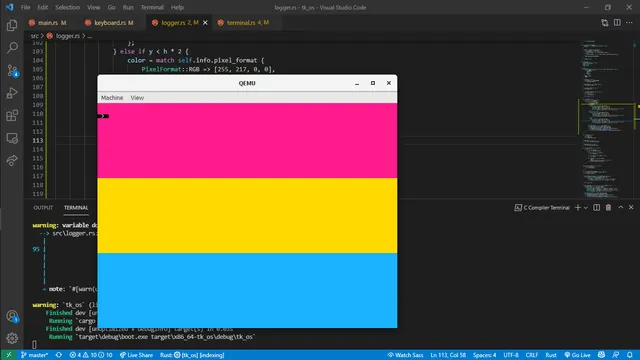Open More Actions ellipsis in editor toolbar

[x=629, y=23]
